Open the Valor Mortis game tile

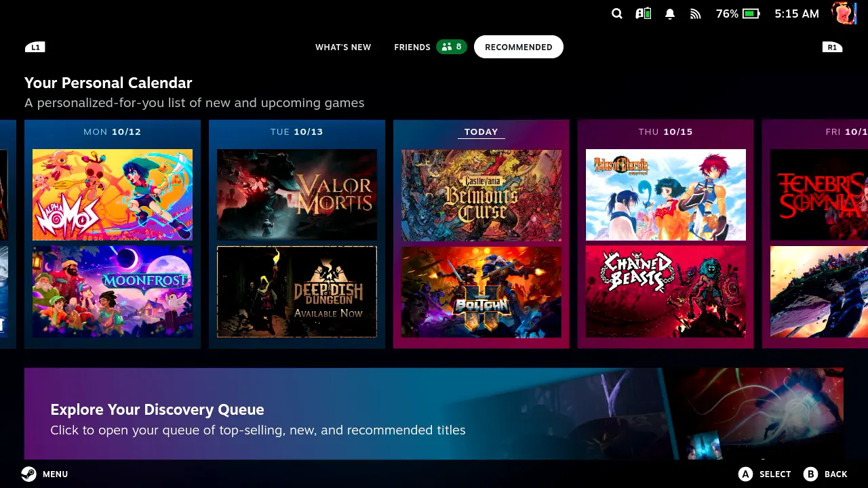(x=297, y=195)
